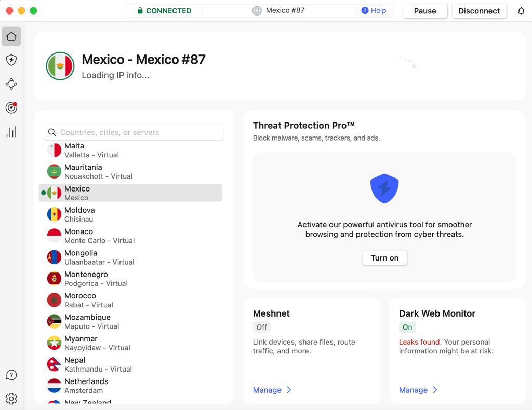Screen dimensions: 532x410
Task: Click the blue shield Threat Protection graphic
Action: [x=384, y=189]
